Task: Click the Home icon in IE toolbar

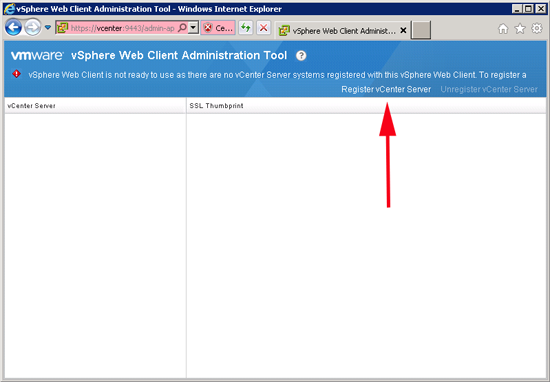Action: 503,29
